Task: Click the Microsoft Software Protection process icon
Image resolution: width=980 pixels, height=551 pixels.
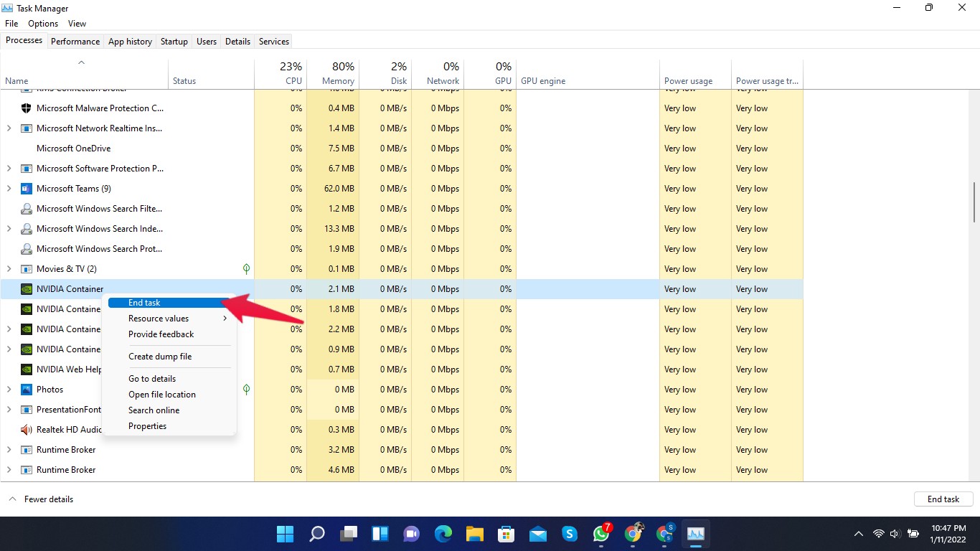Action: click(27, 169)
